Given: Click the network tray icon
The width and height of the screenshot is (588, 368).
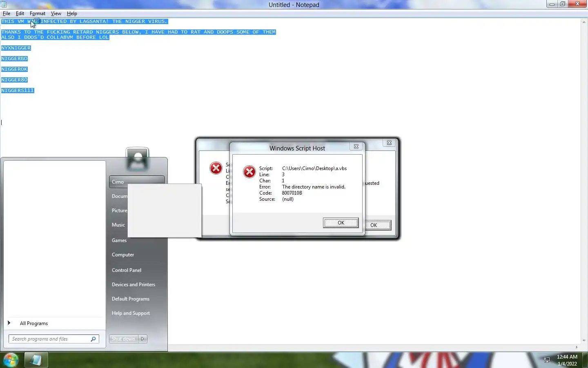Looking at the screenshot, I should [x=547, y=360].
